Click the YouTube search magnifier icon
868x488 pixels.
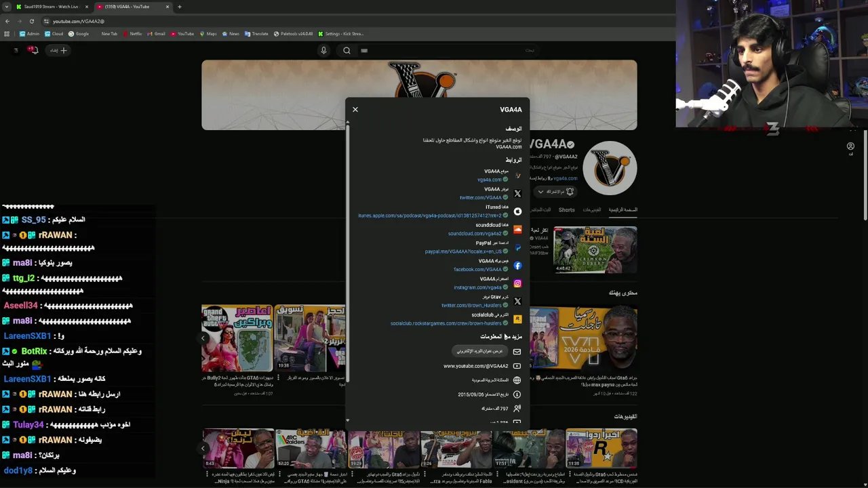(x=347, y=50)
